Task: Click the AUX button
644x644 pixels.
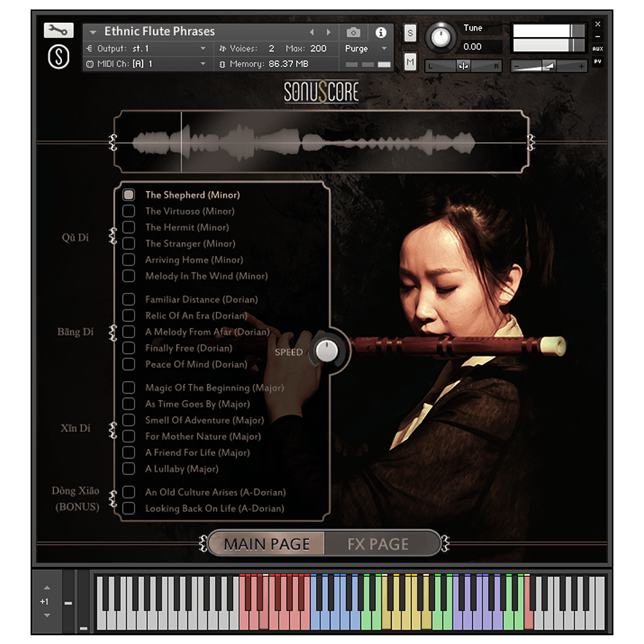Action: (597, 49)
